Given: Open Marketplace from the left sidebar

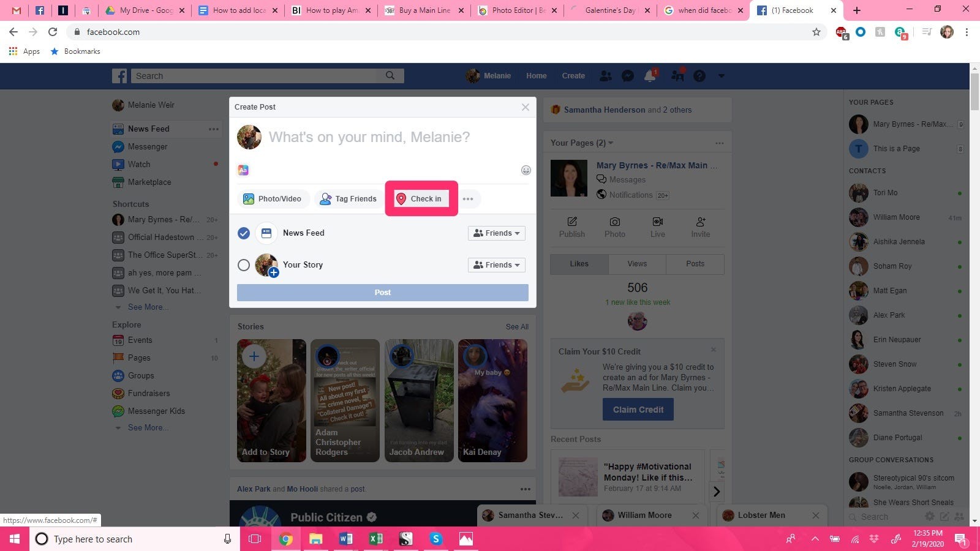Looking at the screenshot, I should click(x=149, y=182).
